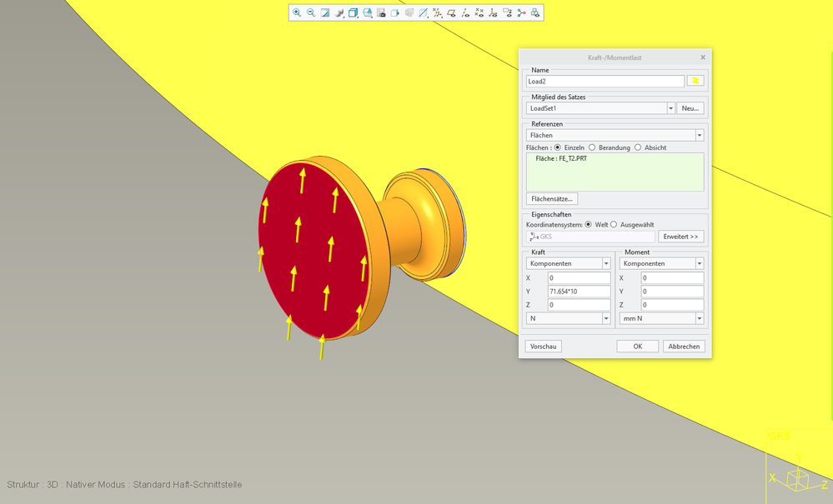Click the Vorschau preview button

[543, 346]
